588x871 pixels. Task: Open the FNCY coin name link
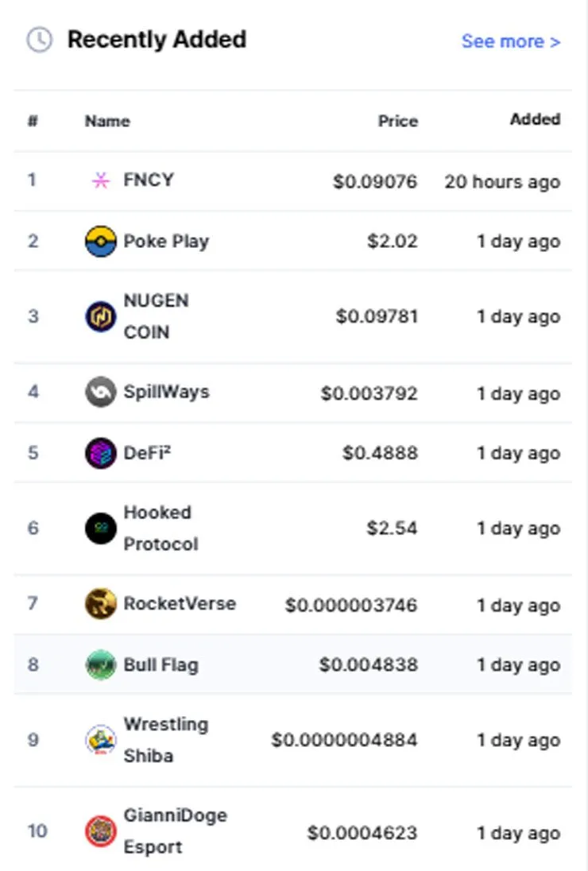tap(149, 180)
